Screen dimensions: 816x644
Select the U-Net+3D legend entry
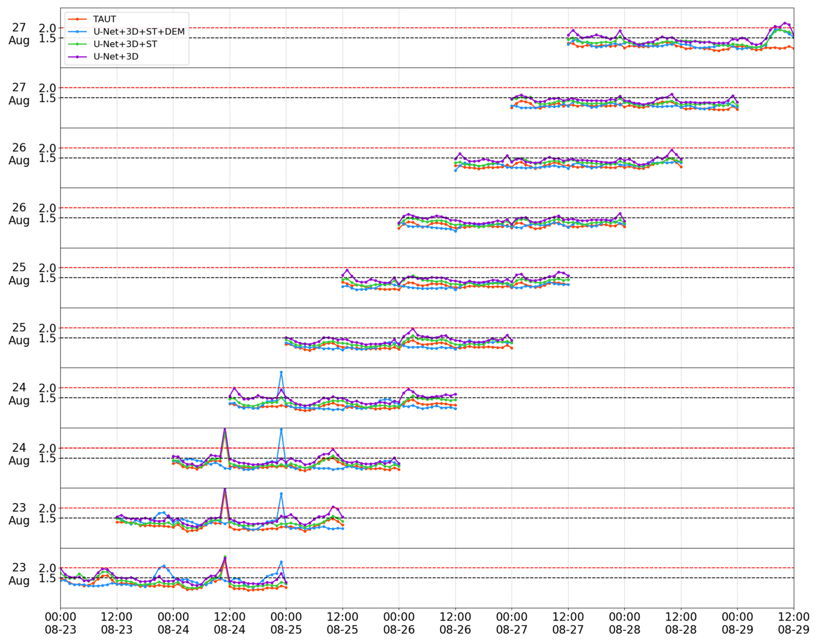pyautogui.click(x=116, y=57)
